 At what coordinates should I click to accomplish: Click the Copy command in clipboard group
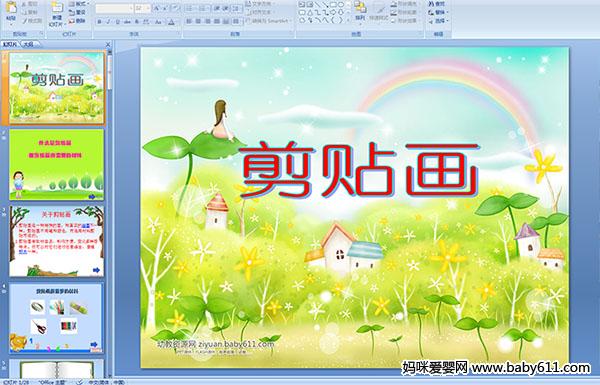(x=30, y=12)
